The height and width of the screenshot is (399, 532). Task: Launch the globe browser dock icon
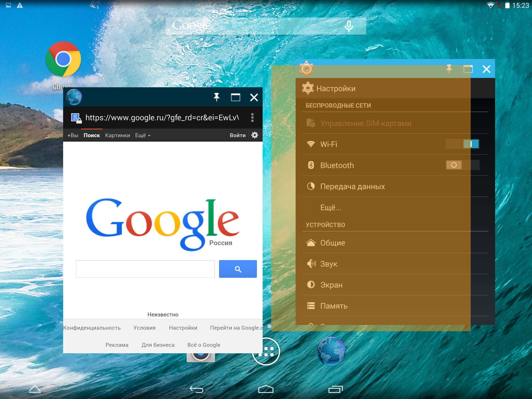coord(331,351)
